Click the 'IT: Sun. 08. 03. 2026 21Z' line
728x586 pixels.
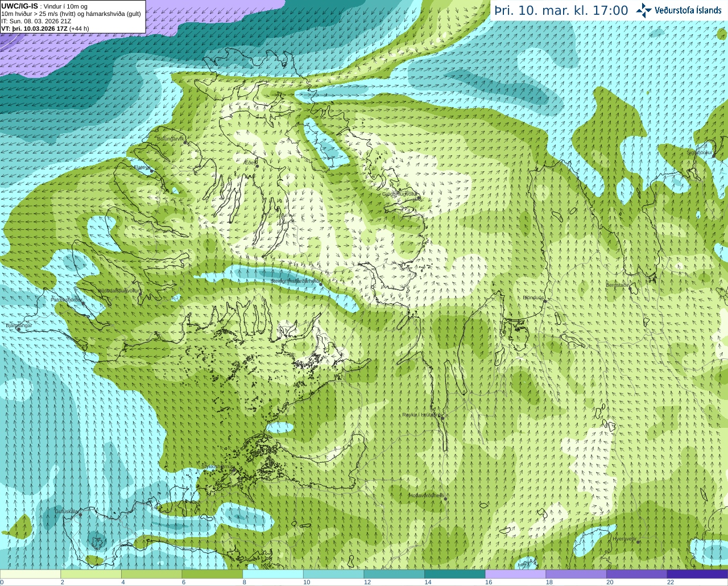[36, 20]
